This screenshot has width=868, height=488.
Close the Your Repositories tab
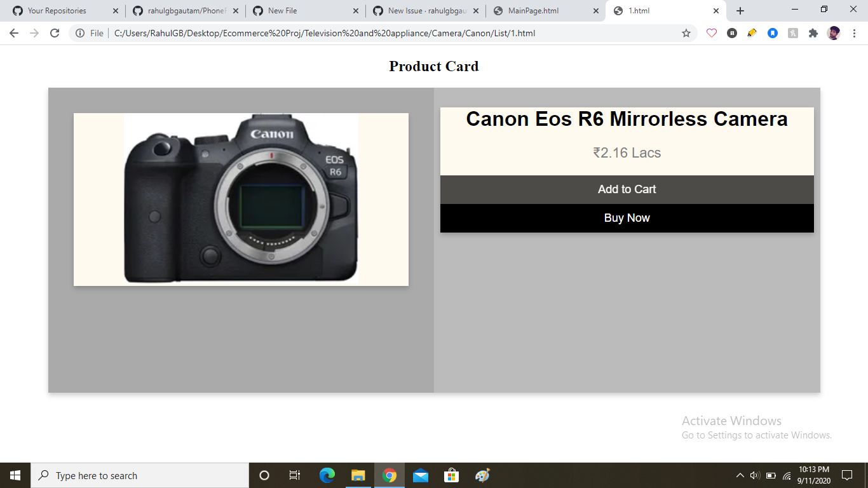(115, 11)
